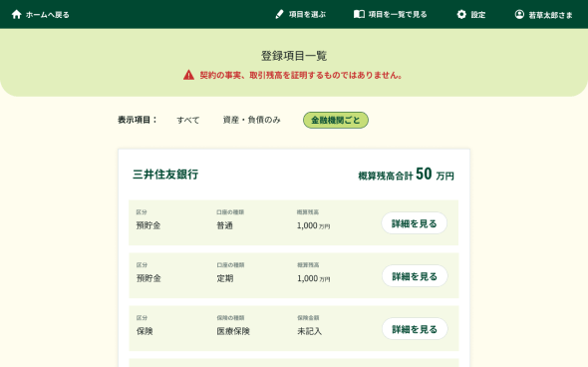This screenshot has height=367, width=588.
Task: Click 預貯金 in the 定期 row
Action: tap(148, 278)
